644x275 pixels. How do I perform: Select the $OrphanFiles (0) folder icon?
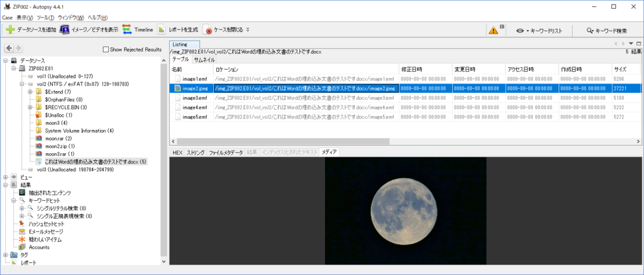click(x=38, y=99)
